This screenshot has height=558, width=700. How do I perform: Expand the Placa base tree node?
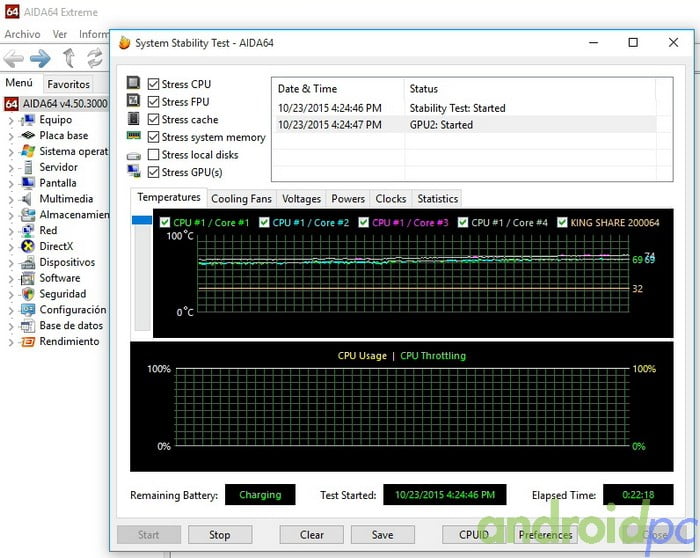[x=11, y=136]
